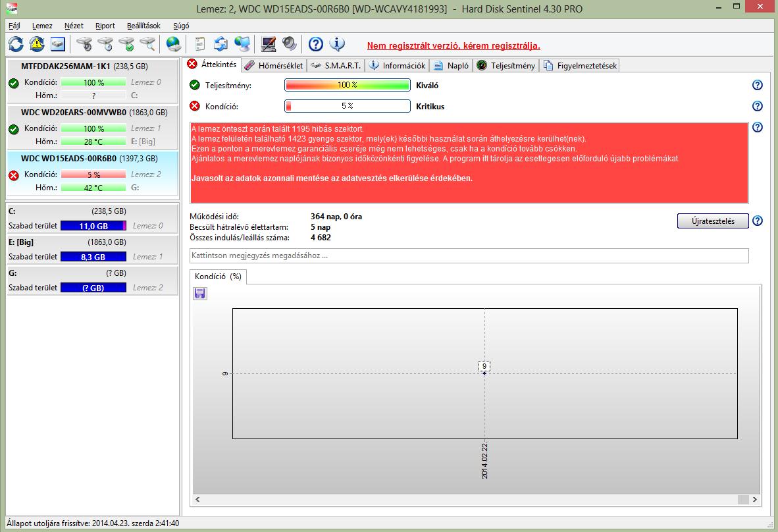Click the globe with disk toolbar icon
This screenshot has width=778, height=532.
coord(173,44)
